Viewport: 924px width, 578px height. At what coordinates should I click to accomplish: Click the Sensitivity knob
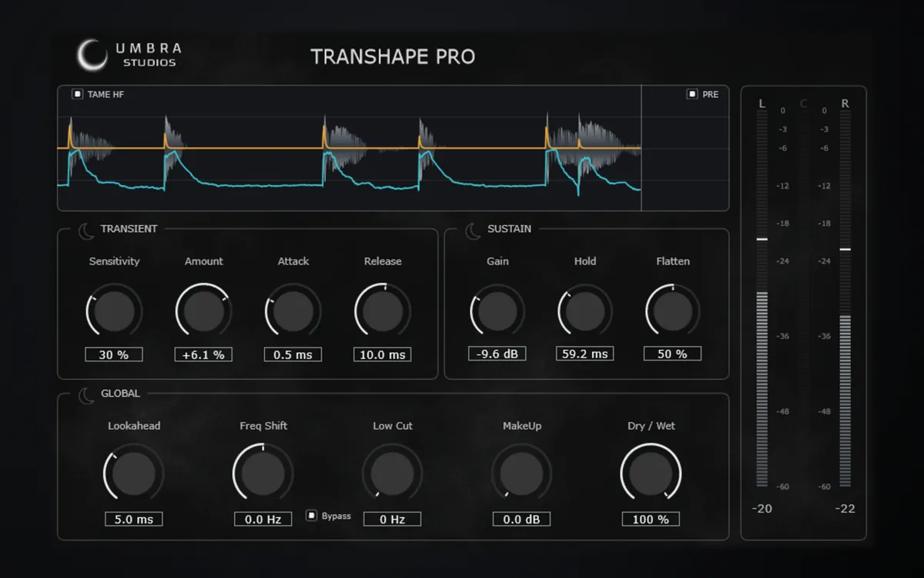point(114,310)
